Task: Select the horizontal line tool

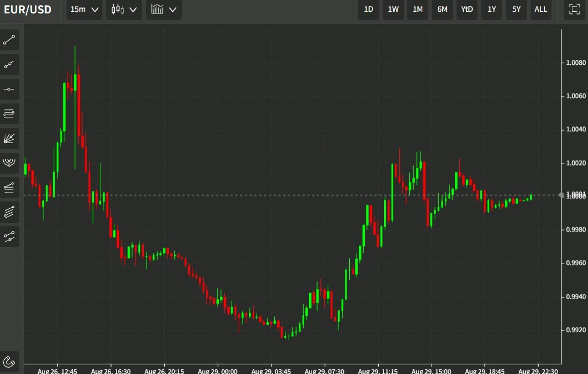Action: [x=9, y=89]
